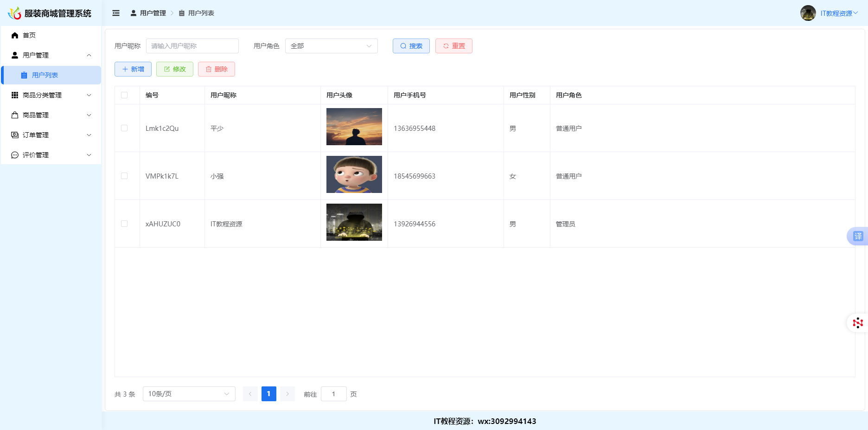Check the row VMPk1k7L checkbox
Image resolution: width=868 pixels, height=430 pixels.
[x=124, y=176]
